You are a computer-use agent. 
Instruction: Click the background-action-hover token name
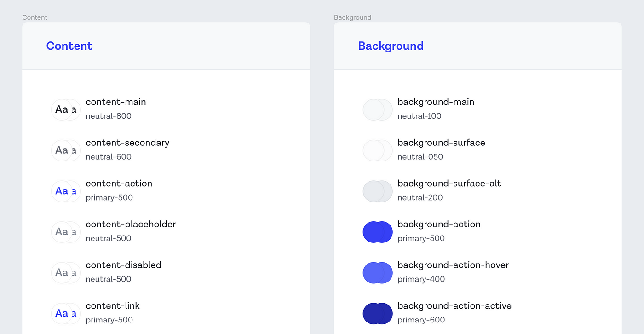pyautogui.click(x=454, y=265)
